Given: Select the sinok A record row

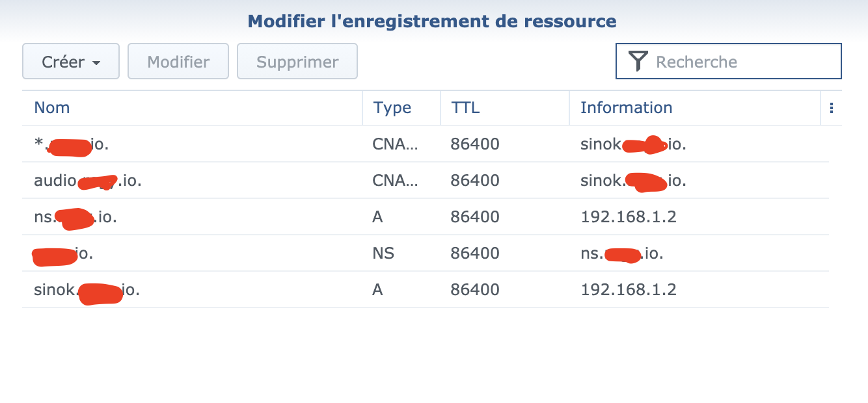Looking at the screenshot, I should point(195,290).
